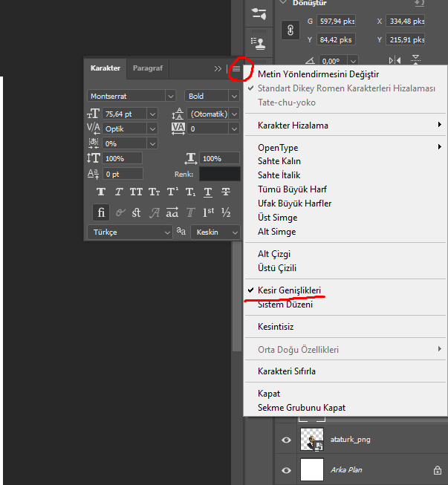448x485 pixels.
Task: Toggle the standard ligatures fi icon
Action: pyautogui.click(x=101, y=212)
